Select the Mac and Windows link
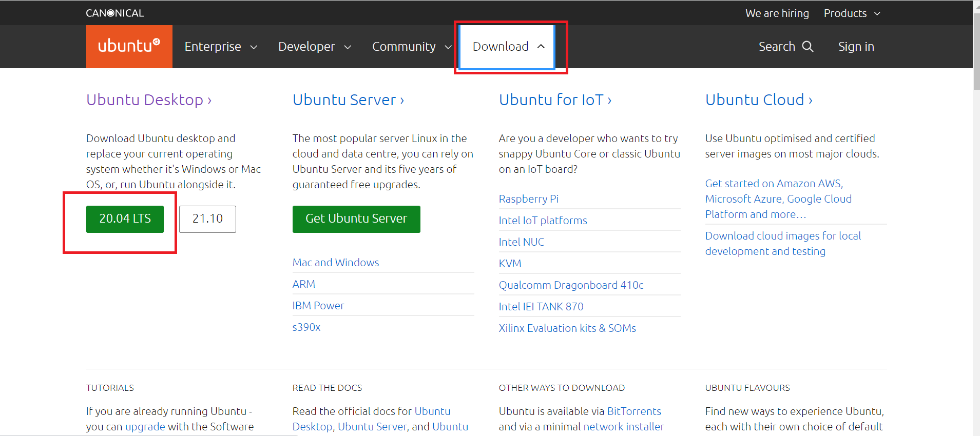The height and width of the screenshot is (436, 980). tap(335, 263)
